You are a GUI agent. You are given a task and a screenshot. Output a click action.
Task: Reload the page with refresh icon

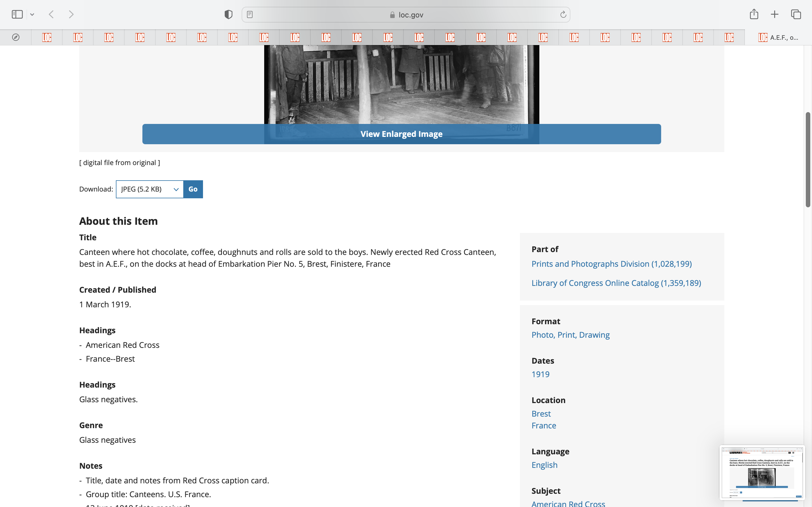coord(563,14)
